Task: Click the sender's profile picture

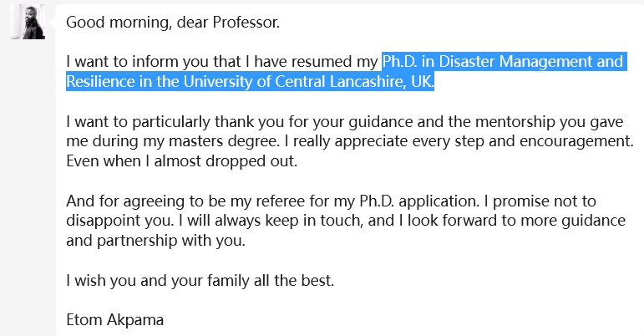Action: coord(28,22)
